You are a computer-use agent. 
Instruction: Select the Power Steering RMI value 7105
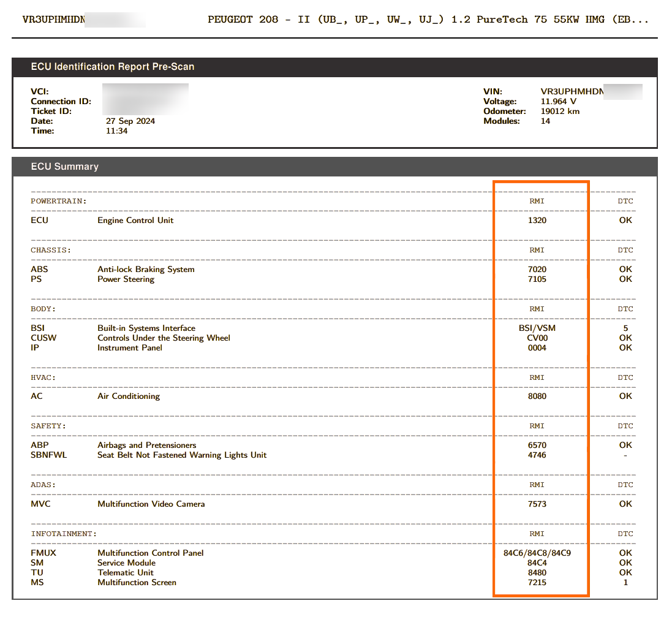coord(537,279)
